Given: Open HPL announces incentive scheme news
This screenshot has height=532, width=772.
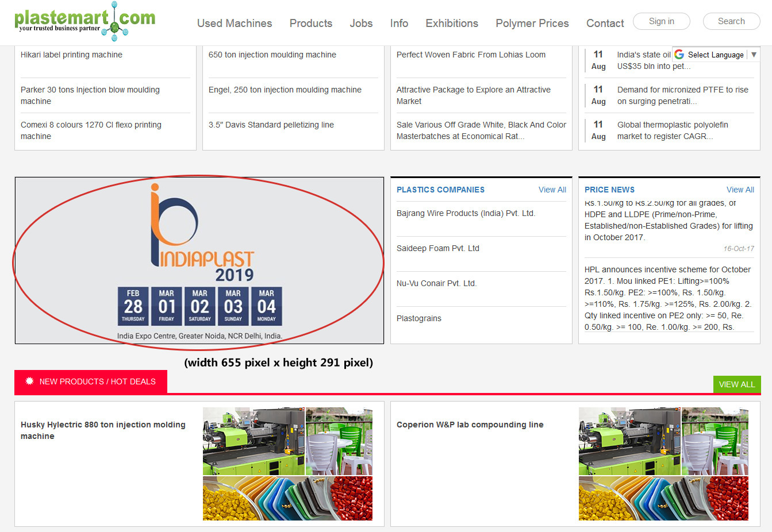Looking at the screenshot, I should [x=668, y=298].
